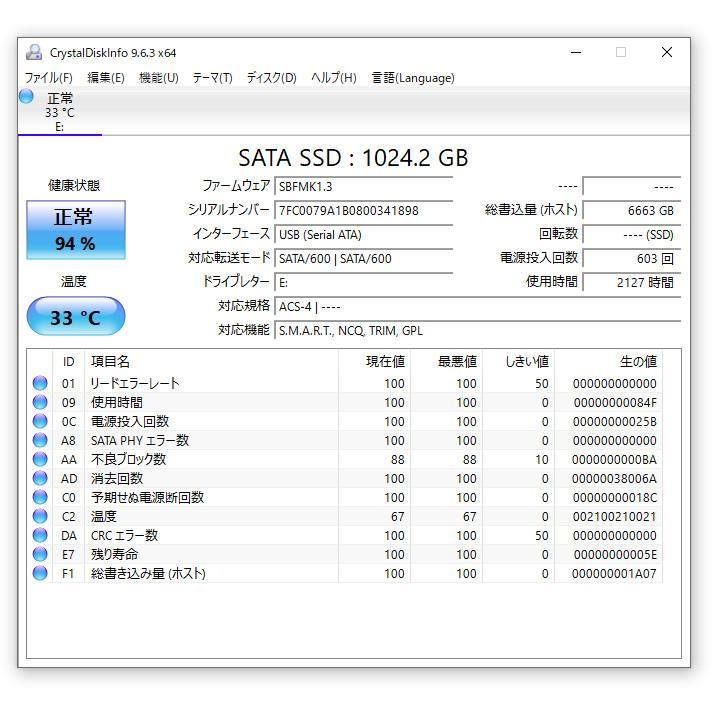Click the firmware field SBFMK1.3
712x712 pixels.
coord(364,187)
